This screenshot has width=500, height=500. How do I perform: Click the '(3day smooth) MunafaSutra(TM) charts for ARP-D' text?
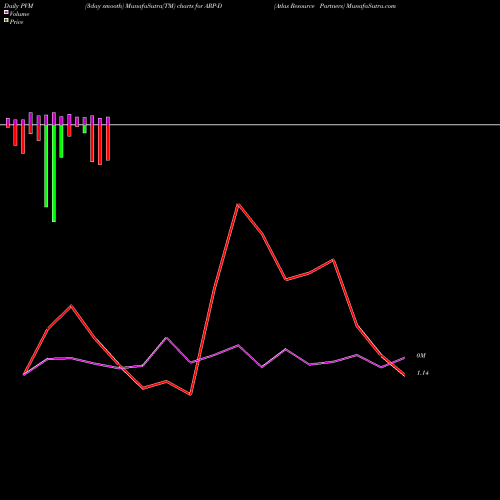pyautogui.click(x=153, y=6)
